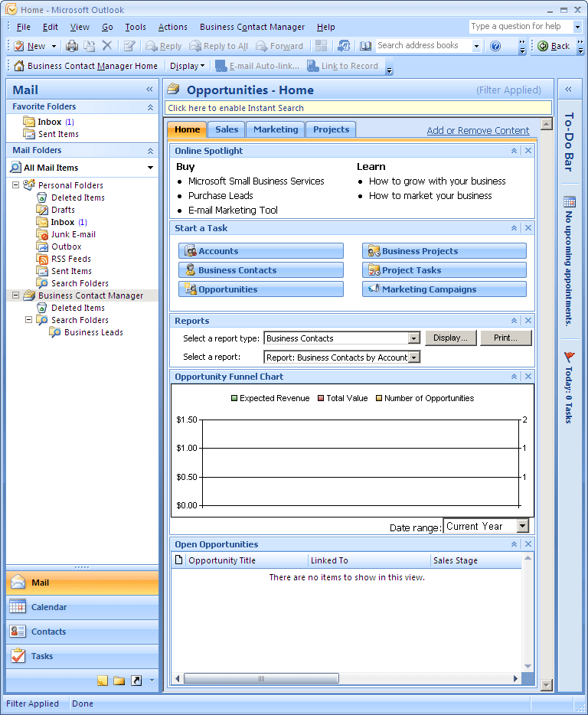Open the Display dropdown in toolbar
Image resolution: width=588 pixels, height=715 pixels.
(x=187, y=66)
